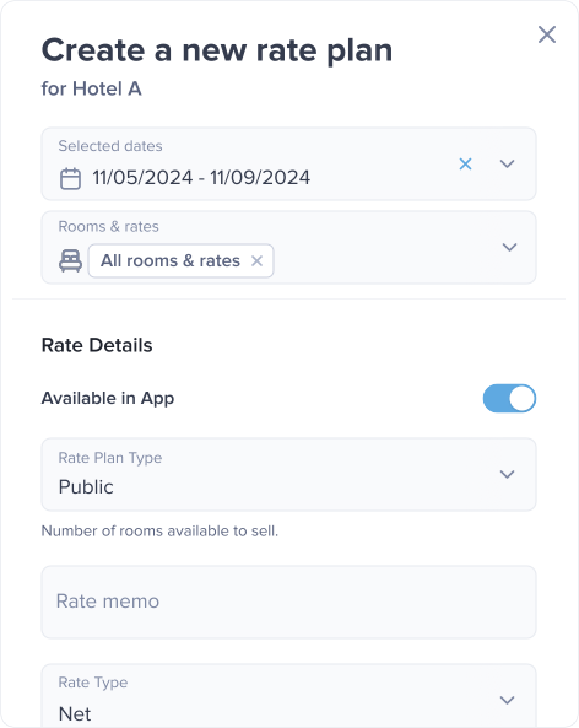Click the Available in App label
Viewport: 579px width, 728px height.
pyautogui.click(x=107, y=398)
